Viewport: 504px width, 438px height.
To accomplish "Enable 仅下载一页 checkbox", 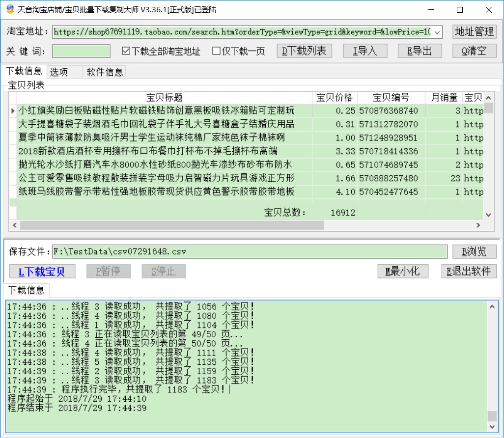I will point(216,51).
